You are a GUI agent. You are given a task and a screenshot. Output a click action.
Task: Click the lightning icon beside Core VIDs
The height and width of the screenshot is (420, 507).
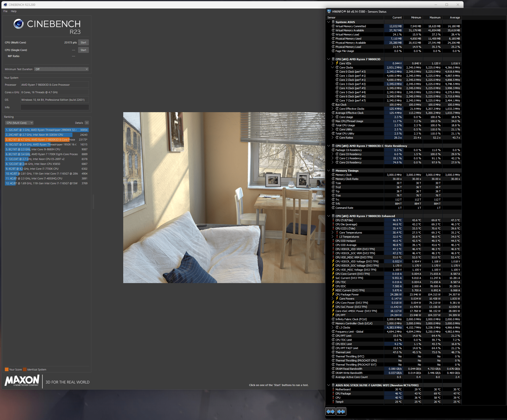pos(337,63)
